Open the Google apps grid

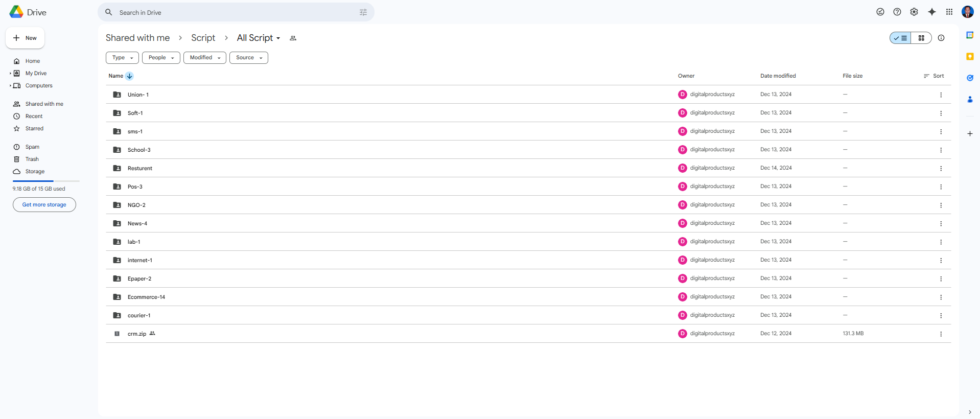949,12
